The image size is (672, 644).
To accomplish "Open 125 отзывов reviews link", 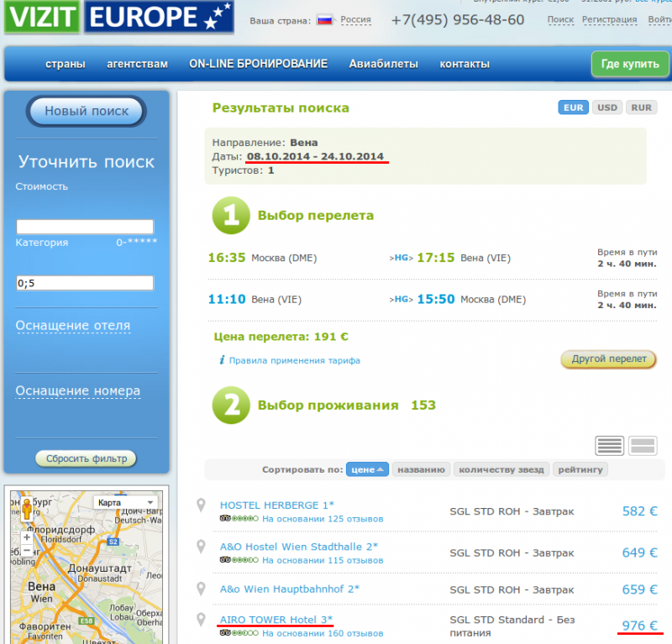I will tap(323, 518).
